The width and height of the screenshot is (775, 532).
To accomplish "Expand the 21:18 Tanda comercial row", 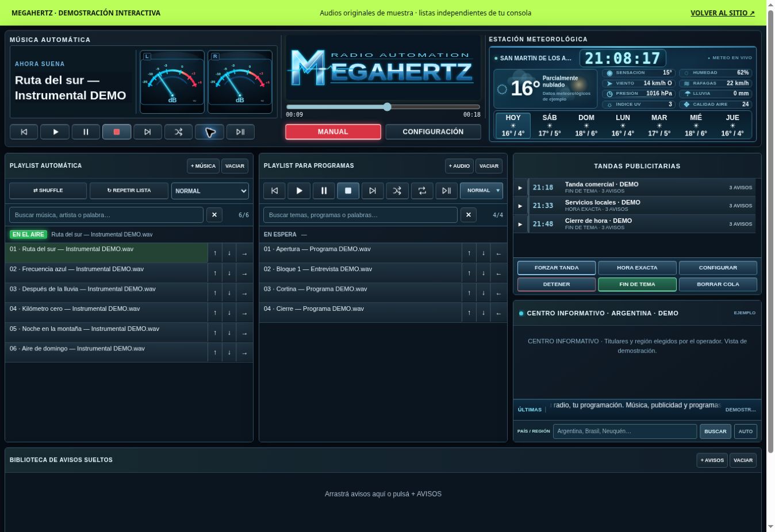I will 520,188.
